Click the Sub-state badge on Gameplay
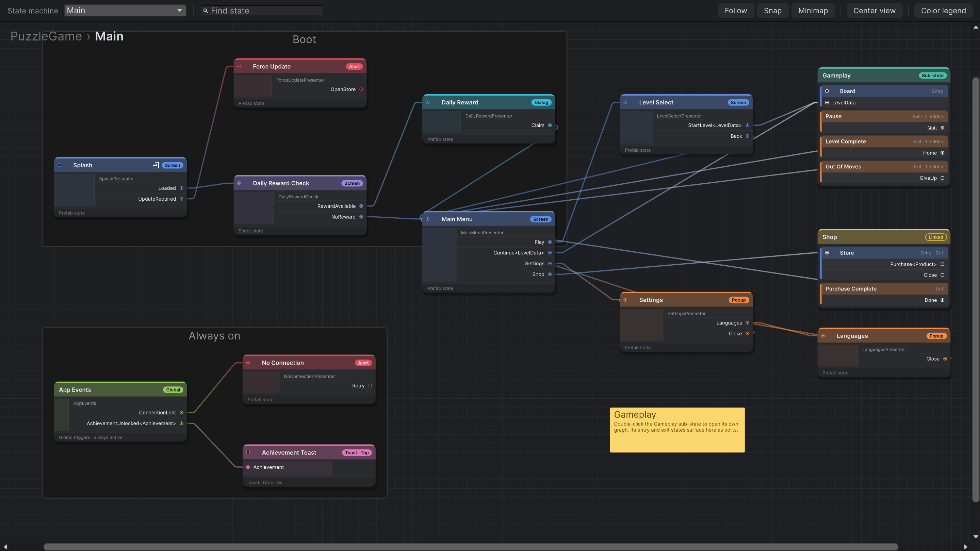 point(932,75)
